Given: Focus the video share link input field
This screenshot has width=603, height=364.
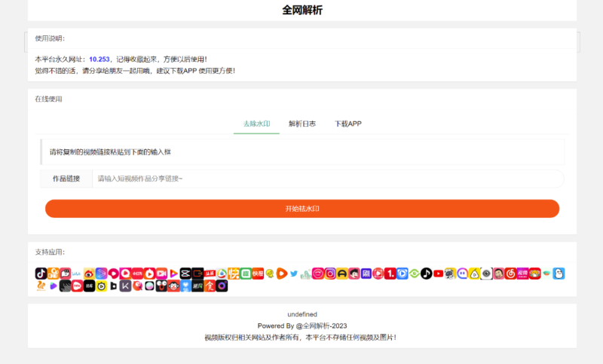Looking at the screenshot, I should click(328, 179).
